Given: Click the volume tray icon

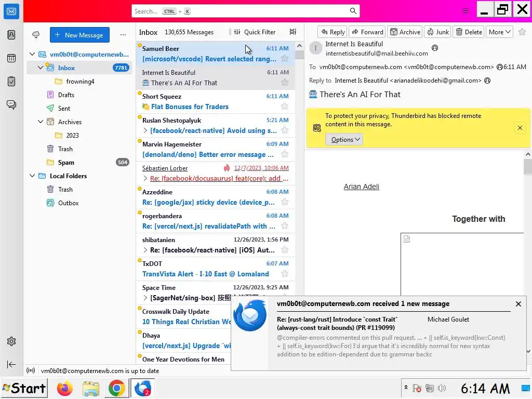Looking at the screenshot, I should tap(442, 388).
